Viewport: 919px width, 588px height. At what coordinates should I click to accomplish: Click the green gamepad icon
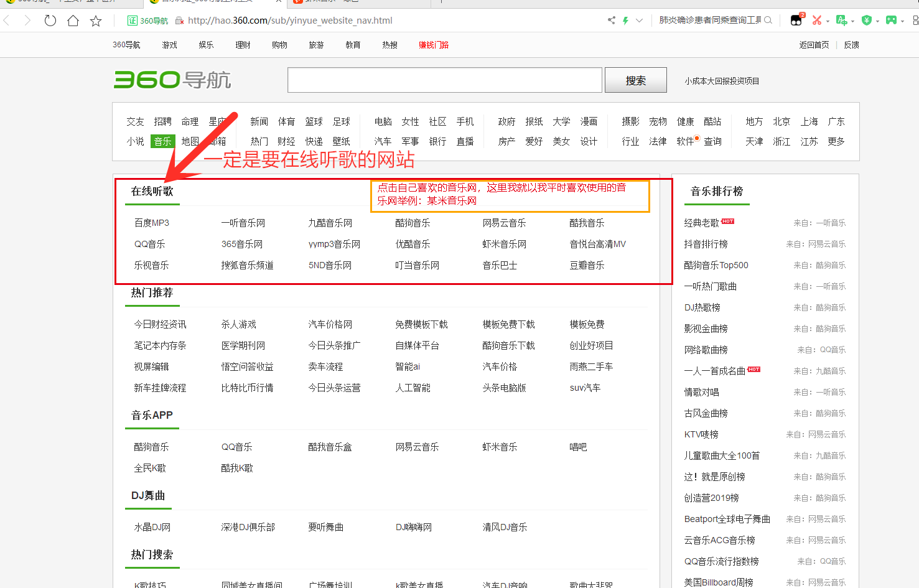(x=892, y=21)
